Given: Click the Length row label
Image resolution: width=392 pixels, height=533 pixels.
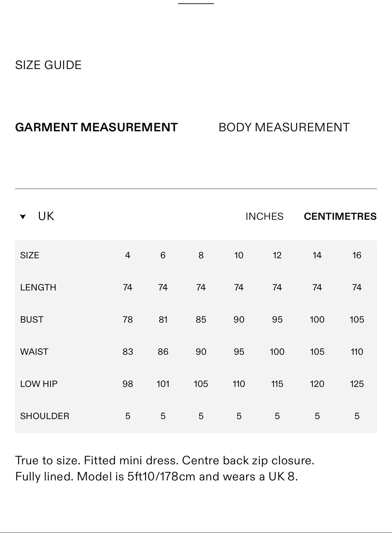Looking at the screenshot, I should pyautogui.click(x=38, y=287).
